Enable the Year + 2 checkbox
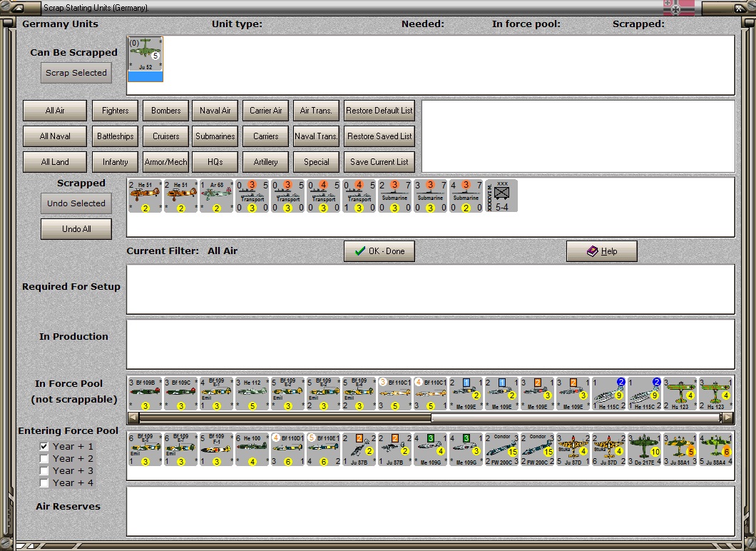 click(x=44, y=458)
